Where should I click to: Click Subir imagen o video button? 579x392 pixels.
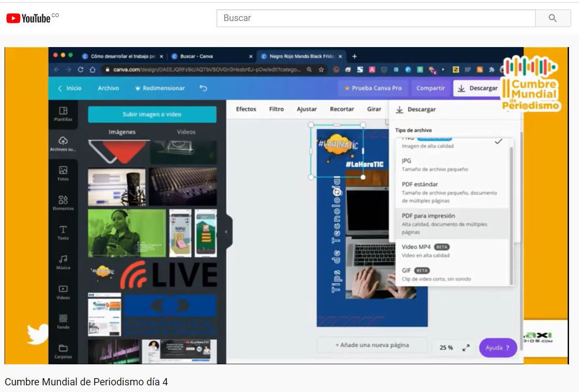pos(152,115)
